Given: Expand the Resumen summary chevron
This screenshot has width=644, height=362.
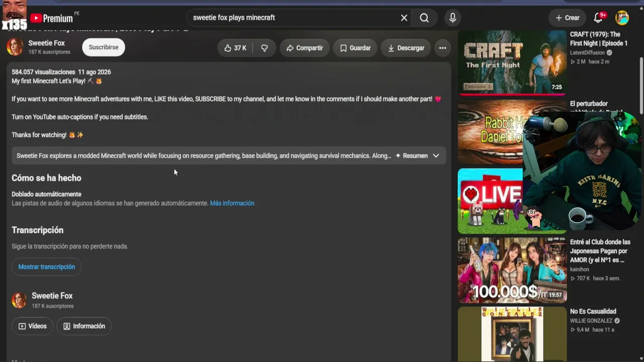Looking at the screenshot, I should [x=436, y=156].
